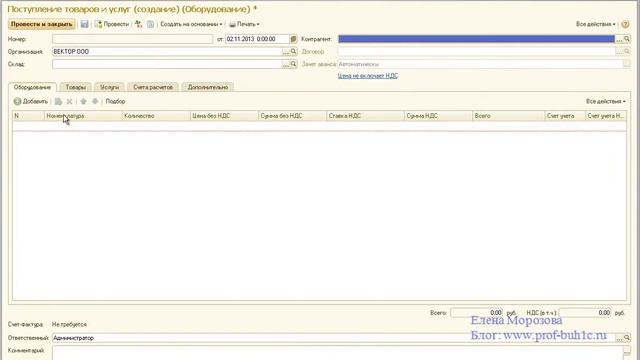Open the Склад magnifier lookup icon

click(293, 64)
